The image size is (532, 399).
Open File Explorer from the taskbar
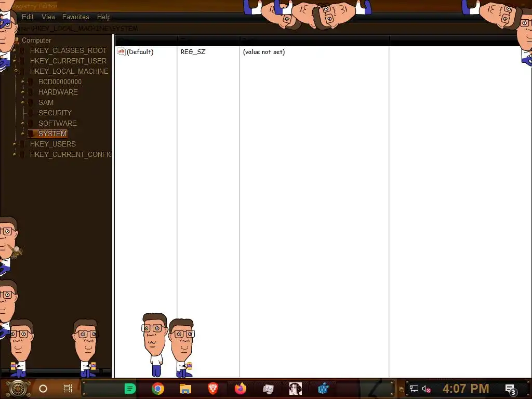click(x=185, y=389)
